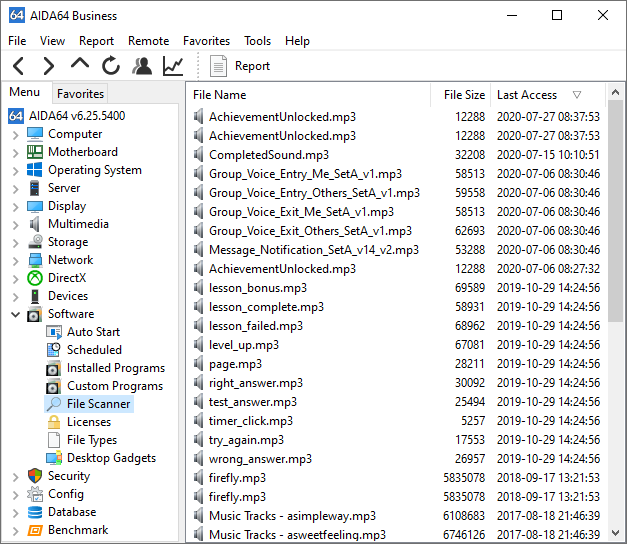Go back with the left arrow toolbar icon
Screen dimensions: 627x544
click(x=19, y=66)
